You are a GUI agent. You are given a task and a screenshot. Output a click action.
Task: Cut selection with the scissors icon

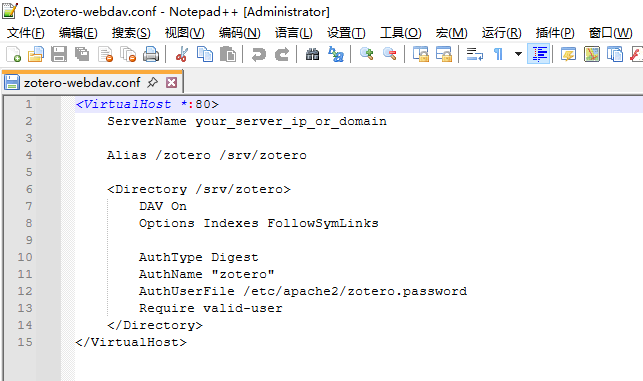[182, 54]
